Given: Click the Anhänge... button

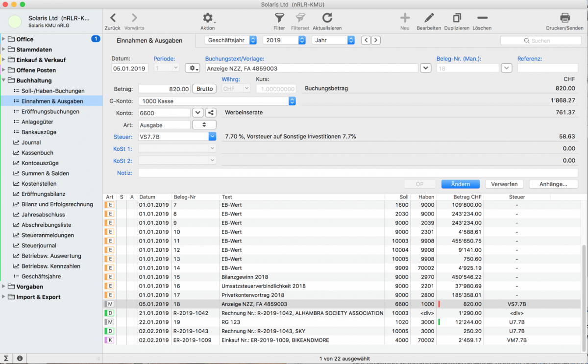Looking at the screenshot, I should 553,184.
